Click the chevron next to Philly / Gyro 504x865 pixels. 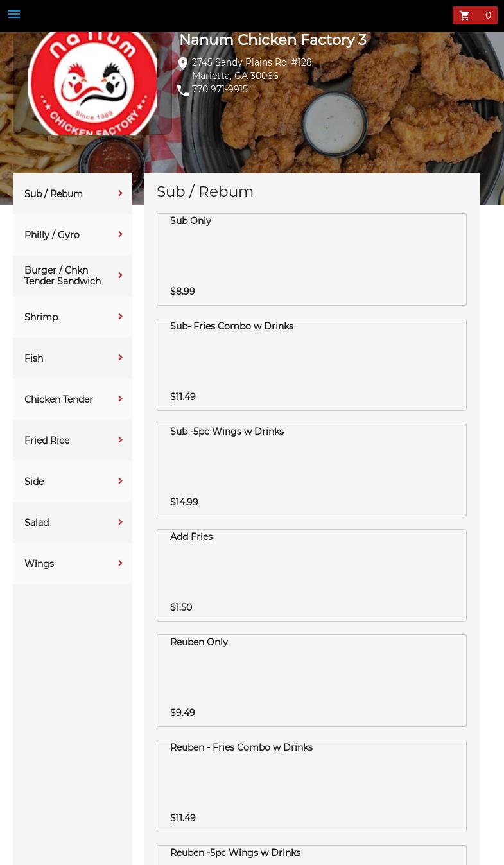(120, 234)
